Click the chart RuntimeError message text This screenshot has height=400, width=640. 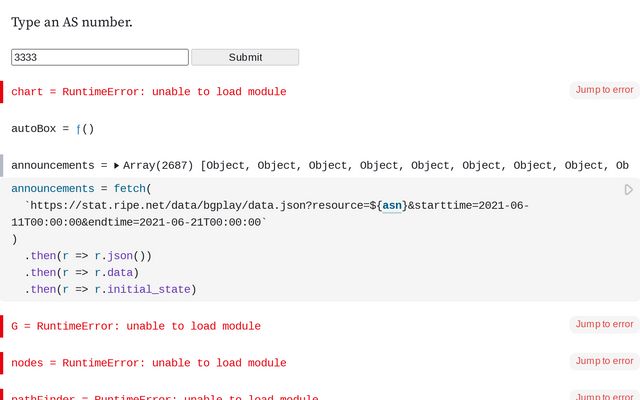(148, 92)
